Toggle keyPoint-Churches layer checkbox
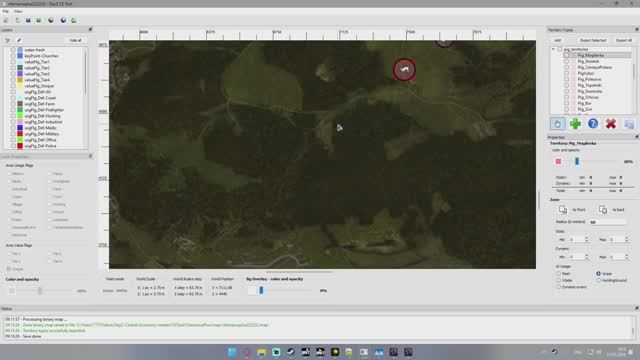Image resolution: width=640 pixels, height=360 pixels. [13, 56]
